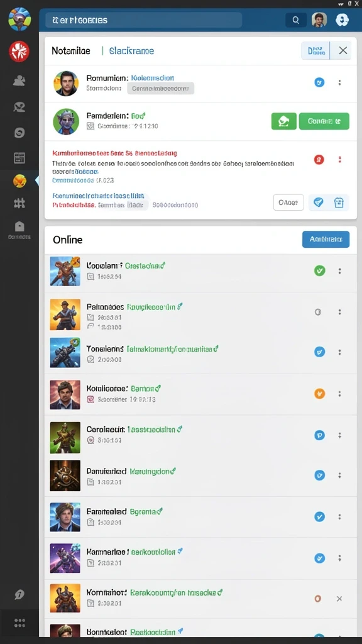The image size is (362, 644).
Task: Click the search magnifier button in header
Action: 295,19
